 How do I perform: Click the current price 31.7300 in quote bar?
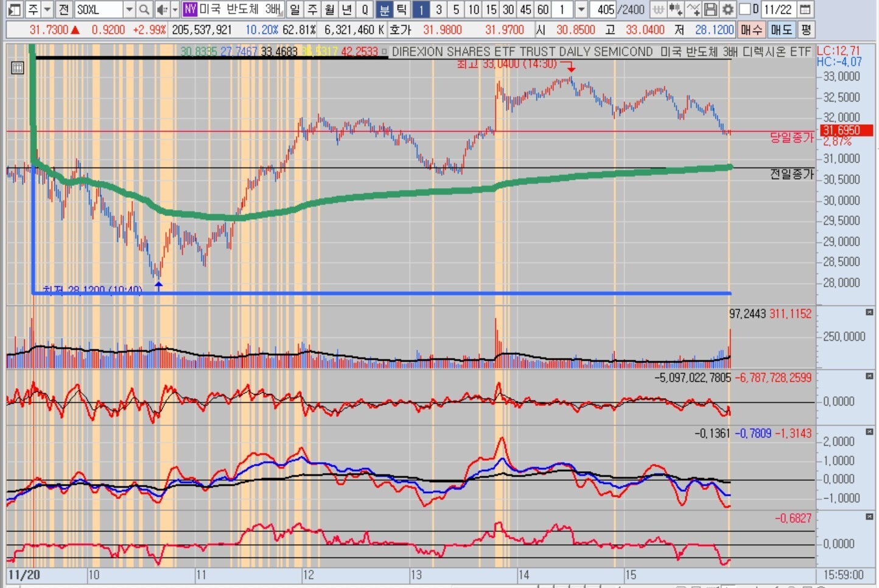pyautogui.click(x=49, y=29)
